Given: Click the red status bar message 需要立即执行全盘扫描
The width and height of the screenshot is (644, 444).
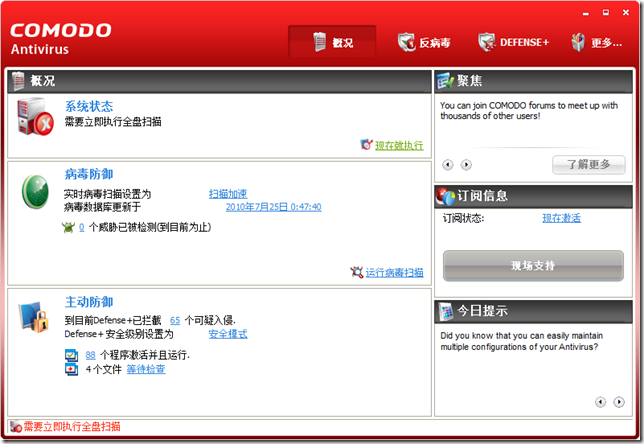Looking at the screenshot, I should (72, 426).
